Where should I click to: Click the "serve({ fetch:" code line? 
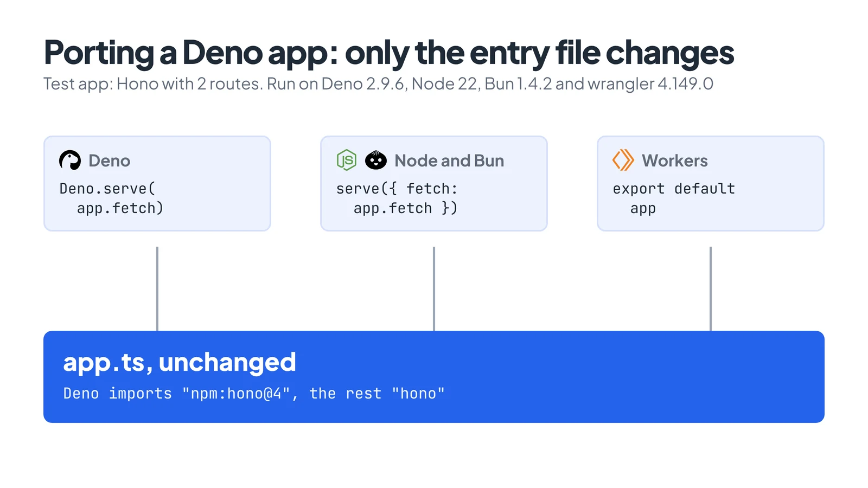pyautogui.click(x=397, y=189)
